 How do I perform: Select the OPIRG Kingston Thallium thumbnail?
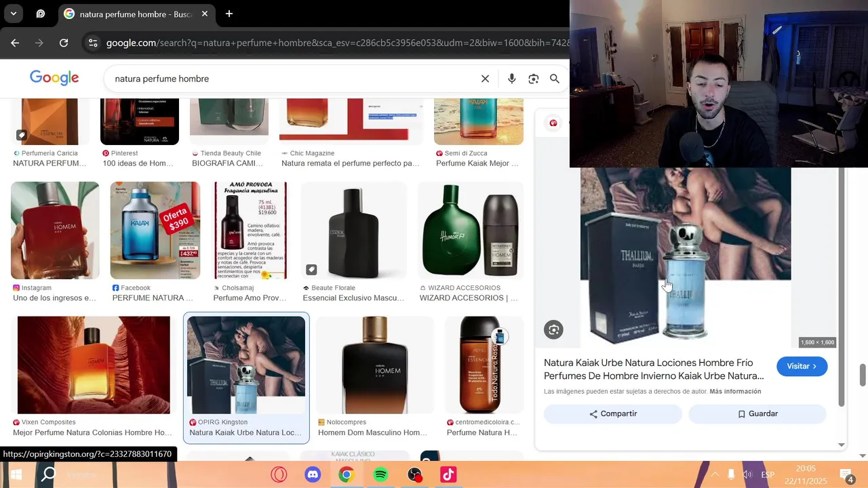(x=246, y=365)
